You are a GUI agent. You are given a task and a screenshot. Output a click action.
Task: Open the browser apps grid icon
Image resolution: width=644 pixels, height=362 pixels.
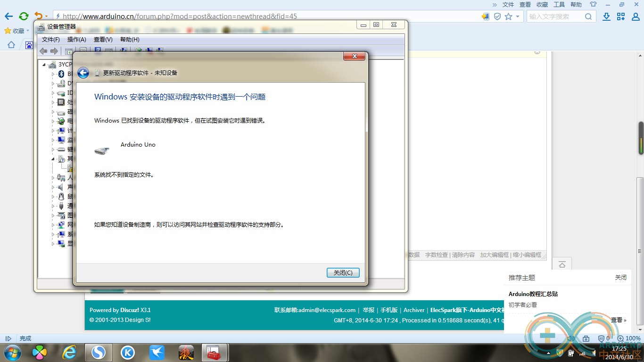(621, 16)
